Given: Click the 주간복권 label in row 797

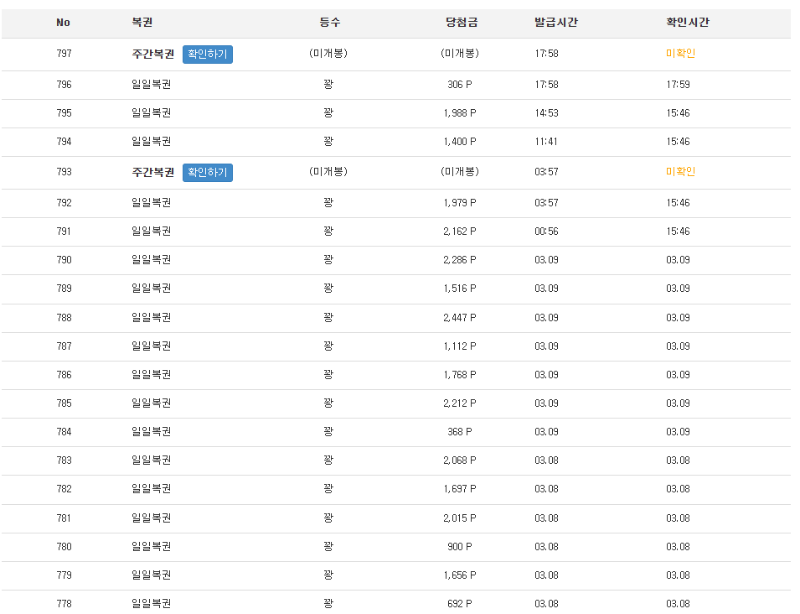Looking at the screenshot, I should tap(153, 54).
